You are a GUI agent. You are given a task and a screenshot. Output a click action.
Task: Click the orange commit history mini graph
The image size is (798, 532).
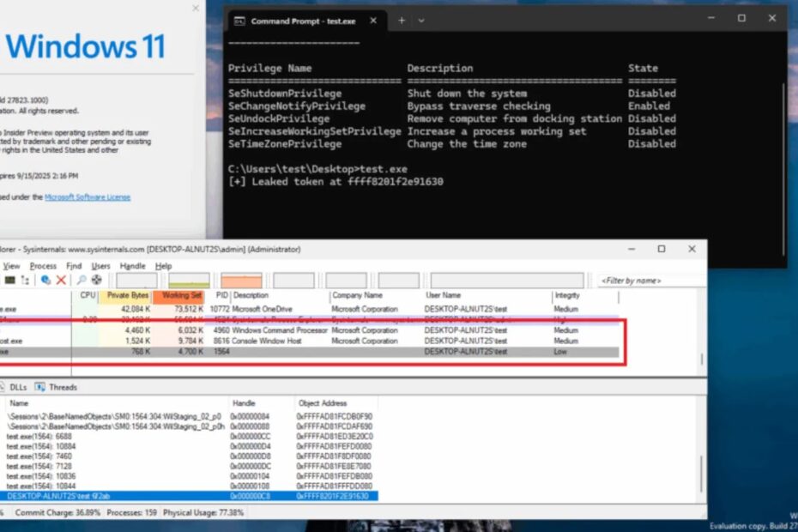pos(241,280)
